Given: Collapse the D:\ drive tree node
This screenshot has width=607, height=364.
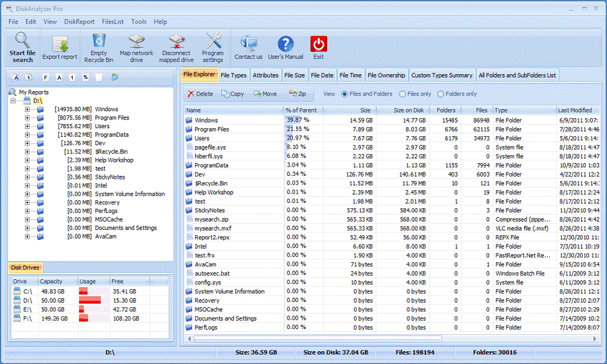Looking at the screenshot, I should pos(13,100).
